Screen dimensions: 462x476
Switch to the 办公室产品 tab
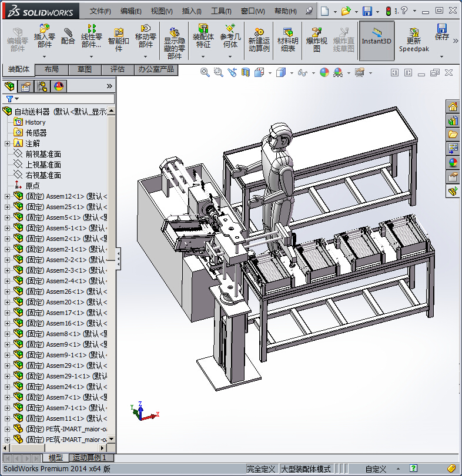pyautogui.click(x=156, y=69)
